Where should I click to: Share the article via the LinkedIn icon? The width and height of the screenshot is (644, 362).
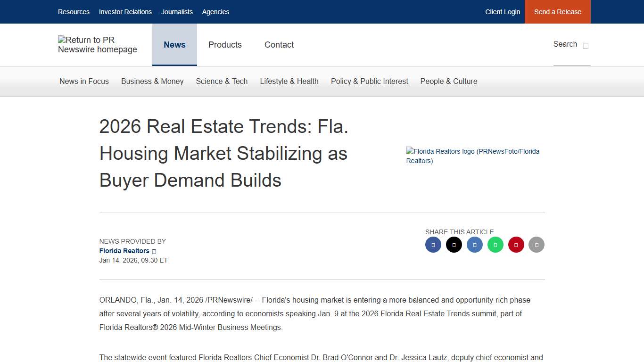tap(474, 244)
